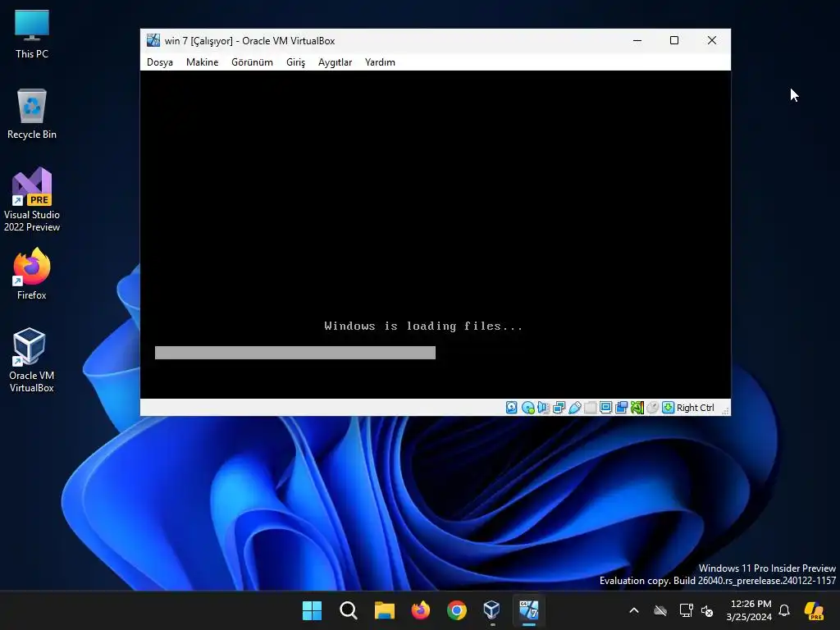This screenshot has width=840, height=630.
Task: Click the Copilot preview taskbar icon
Action: [815, 610]
